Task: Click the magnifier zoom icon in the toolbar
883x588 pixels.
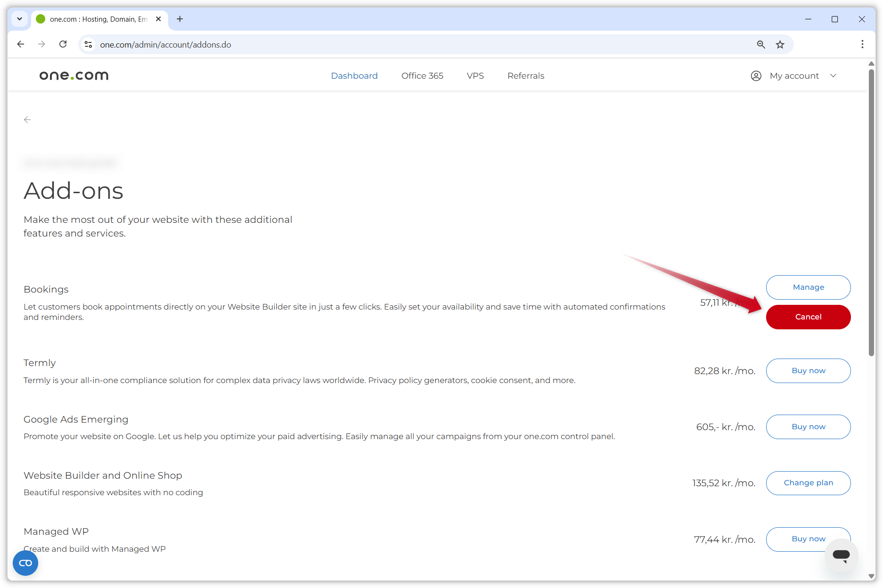Action: 761,44
